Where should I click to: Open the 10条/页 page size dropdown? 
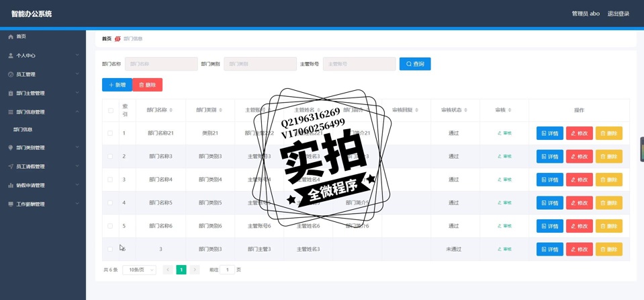click(x=141, y=270)
